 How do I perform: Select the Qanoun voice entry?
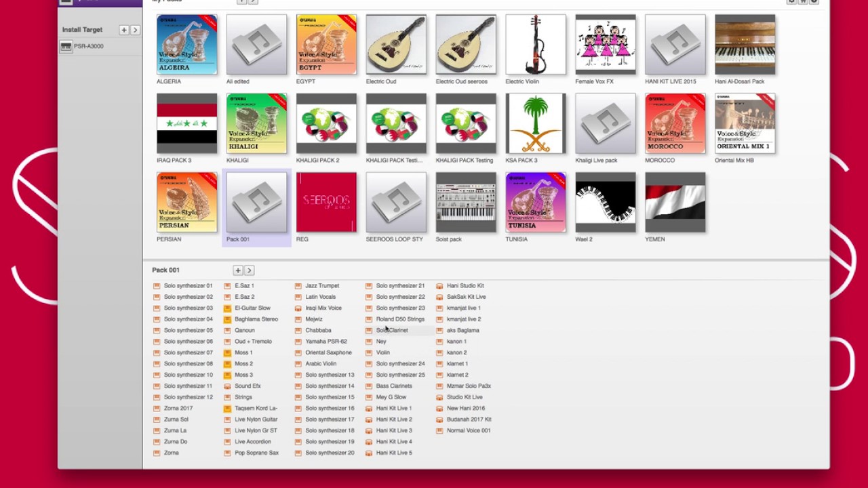coord(244,330)
